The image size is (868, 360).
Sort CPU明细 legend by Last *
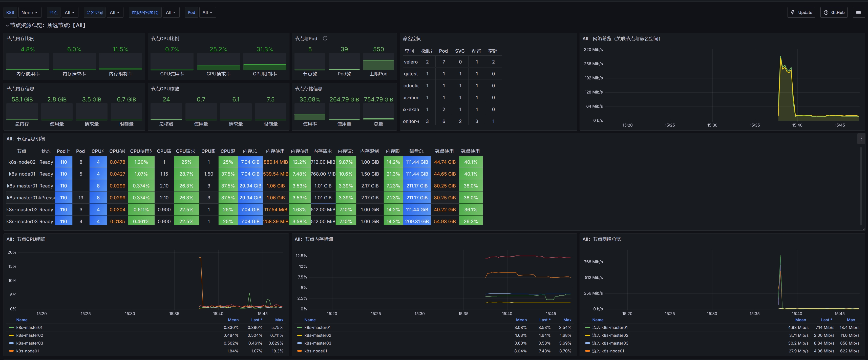(257, 320)
